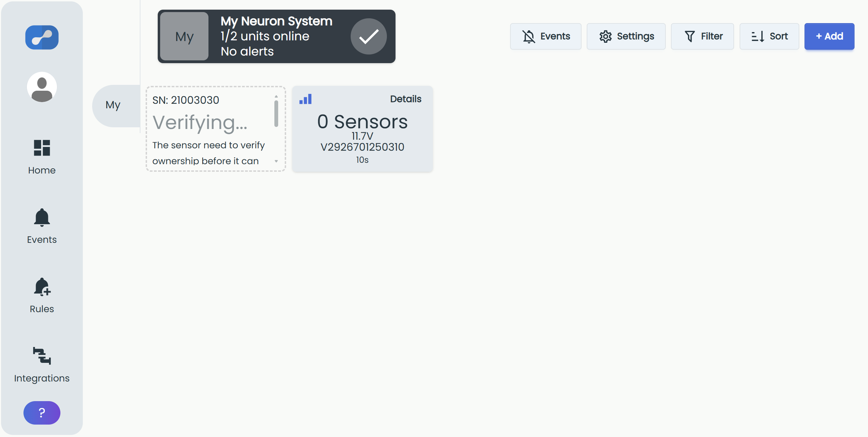Click the 10s interval text

[x=362, y=160]
